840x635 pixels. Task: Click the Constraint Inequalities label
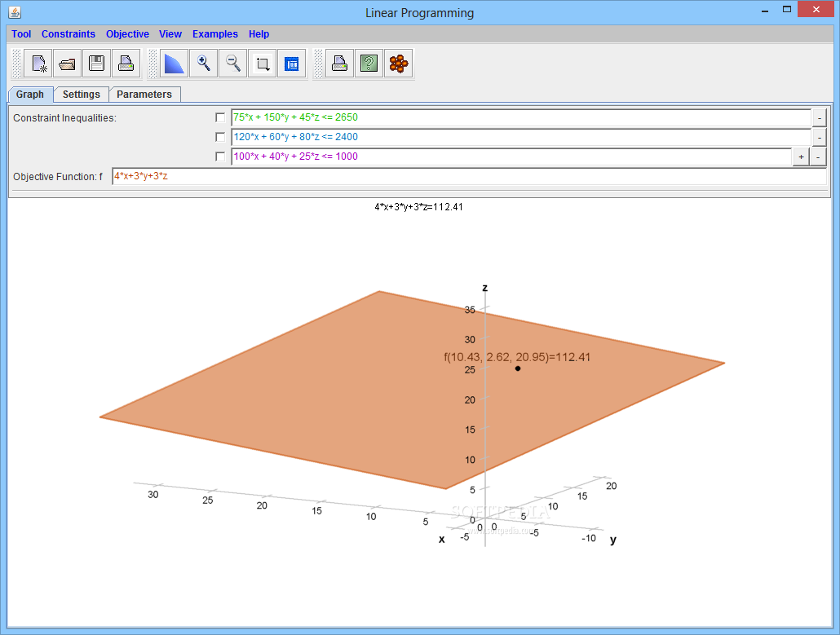(x=64, y=118)
